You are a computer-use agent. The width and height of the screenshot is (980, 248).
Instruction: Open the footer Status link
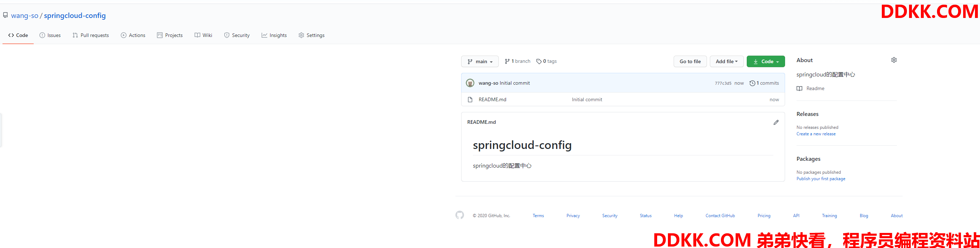pos(646,216)
